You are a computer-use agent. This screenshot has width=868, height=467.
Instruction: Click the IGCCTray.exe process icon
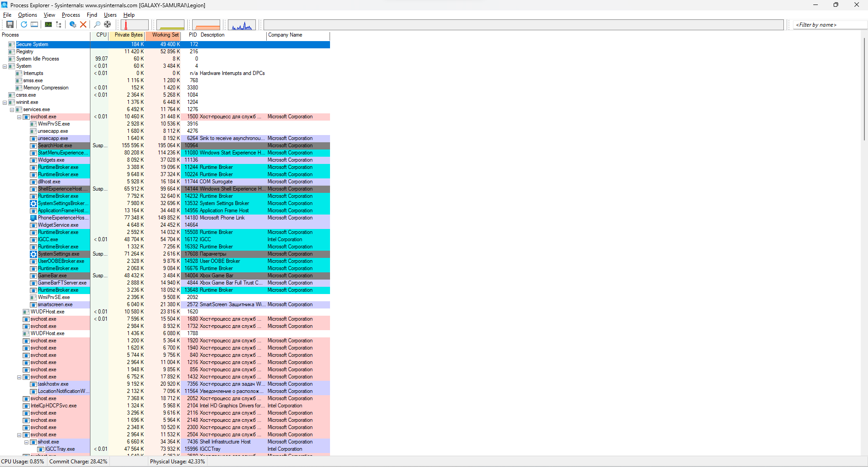(41, 449)
